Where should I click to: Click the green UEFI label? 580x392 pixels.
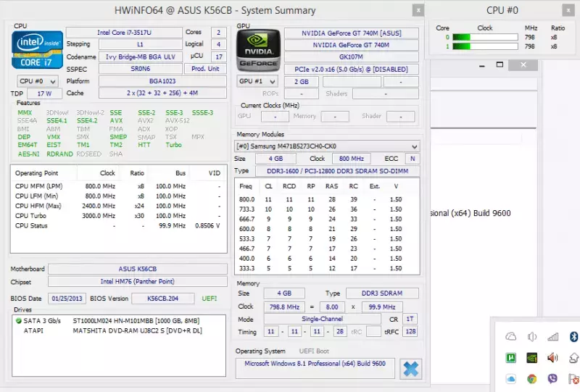pos(210,299)
